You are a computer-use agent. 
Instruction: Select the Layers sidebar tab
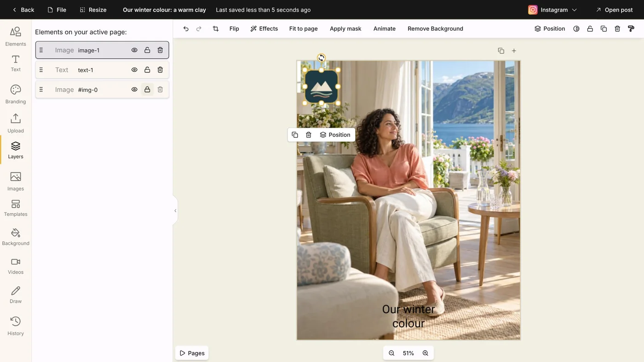pos(16,150)
